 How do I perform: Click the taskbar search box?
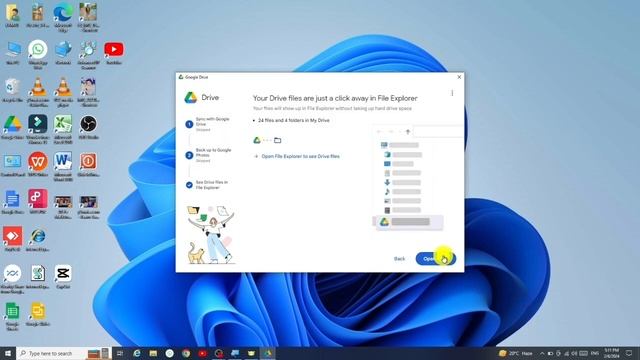[x=64, y=353]
